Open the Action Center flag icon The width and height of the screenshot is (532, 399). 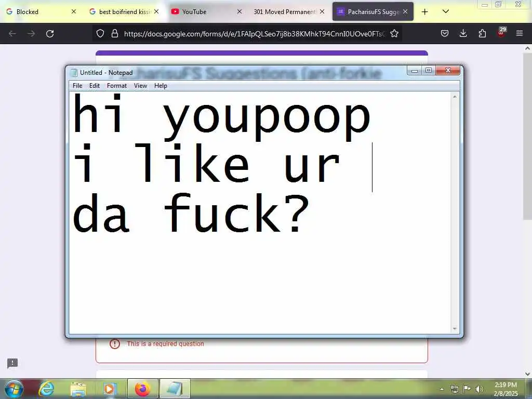467,389
